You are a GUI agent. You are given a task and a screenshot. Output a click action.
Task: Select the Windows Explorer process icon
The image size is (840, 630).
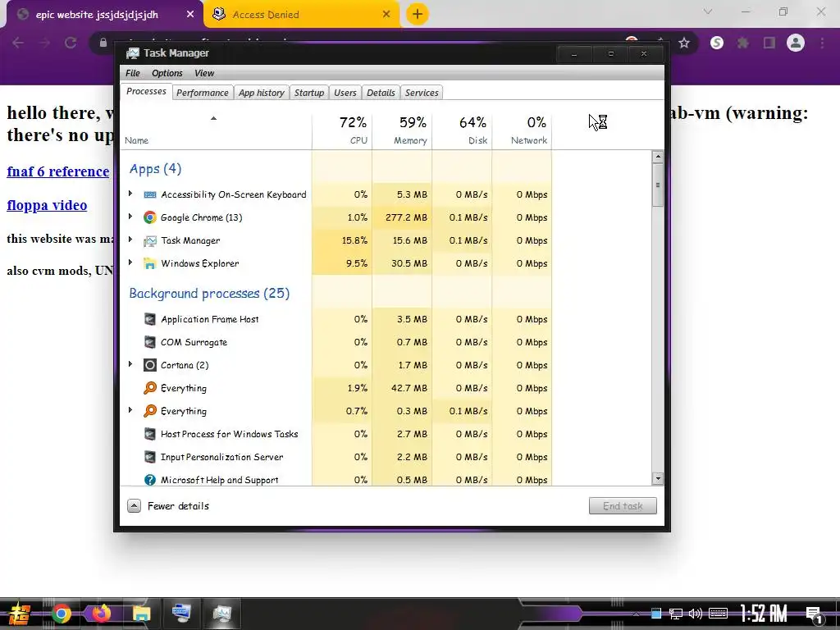pos(150,263)
